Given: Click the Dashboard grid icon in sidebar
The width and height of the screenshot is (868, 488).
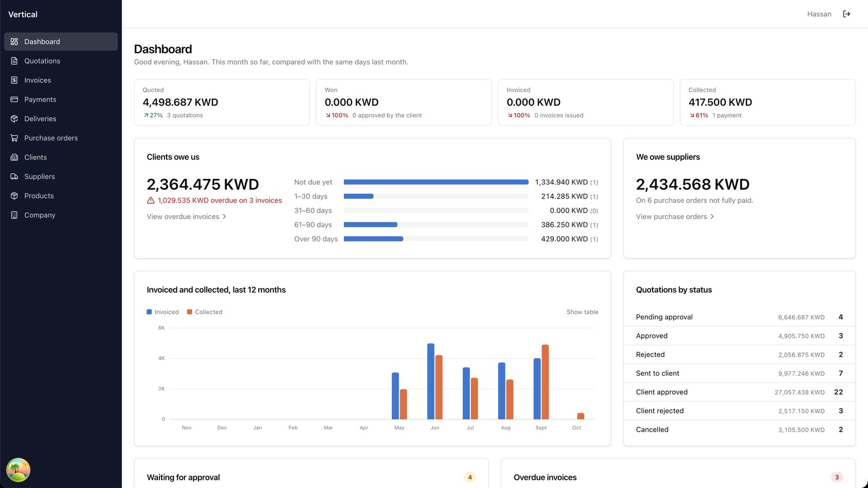Looking at the screenshot, I should click(x=14, y=42).
